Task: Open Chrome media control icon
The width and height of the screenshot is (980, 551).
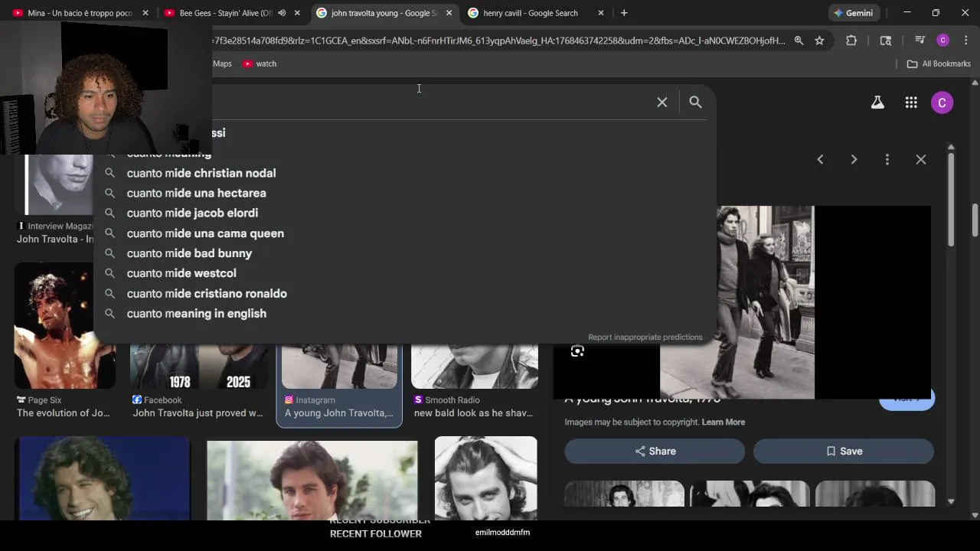Action: 920,41
